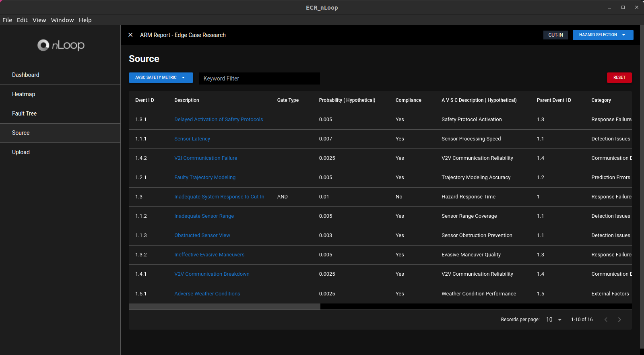Click probability value 0.01
644x355 pixels.
(x=324, y=197)
